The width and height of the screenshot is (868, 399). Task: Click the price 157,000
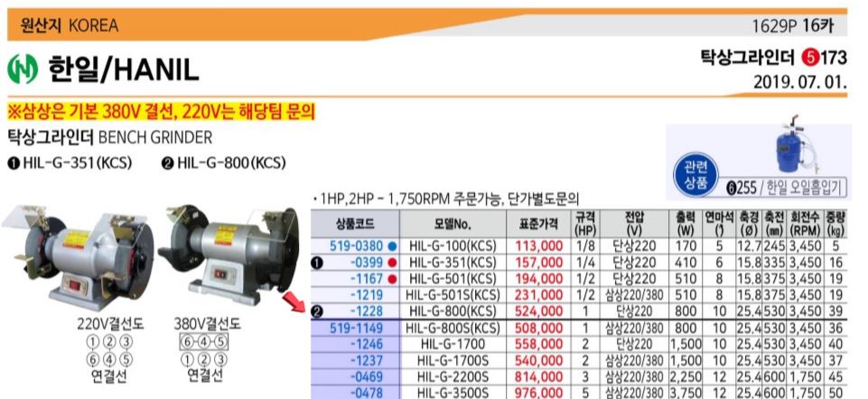click(x=539, y=263)
